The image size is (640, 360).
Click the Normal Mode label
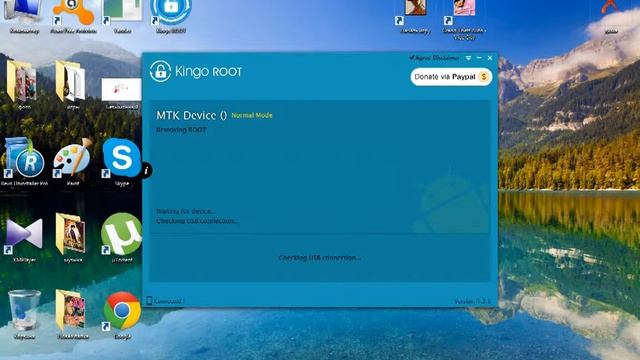click(252, 116)
